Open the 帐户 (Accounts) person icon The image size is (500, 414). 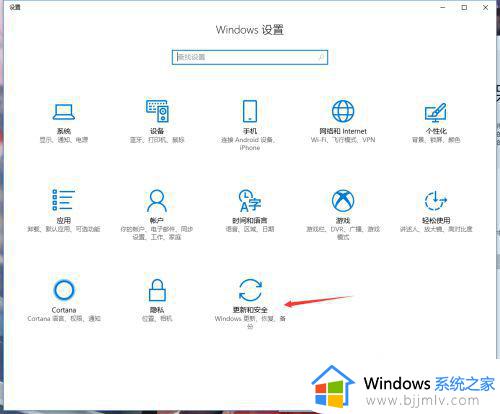coord(157,201)
